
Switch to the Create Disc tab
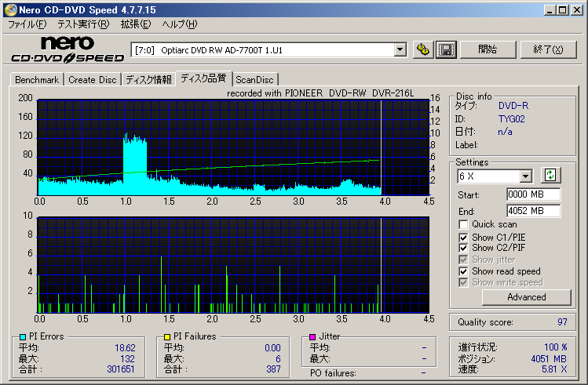(93, 80)
